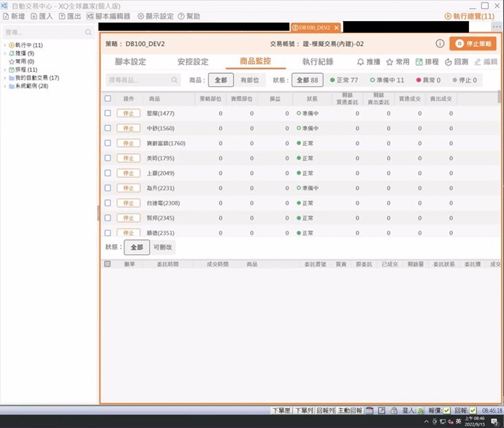Toggle the select-all checkbox in table header

coord(108,99)
